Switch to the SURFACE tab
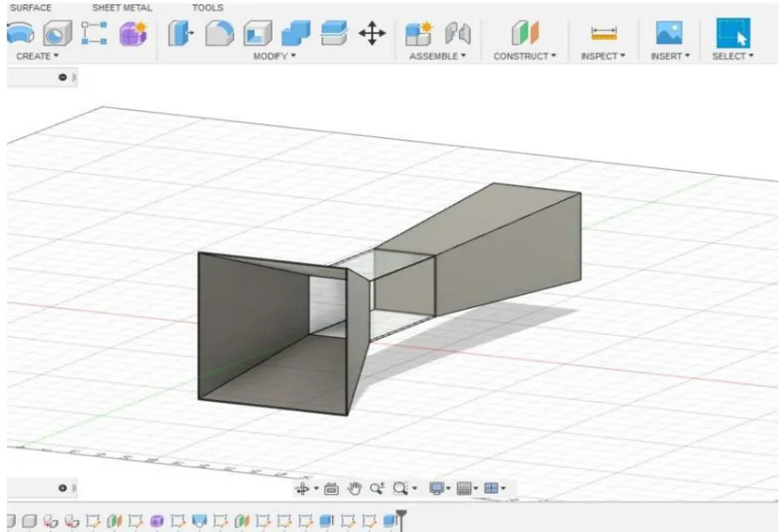779x532 pixels. (x=31, y=8)
